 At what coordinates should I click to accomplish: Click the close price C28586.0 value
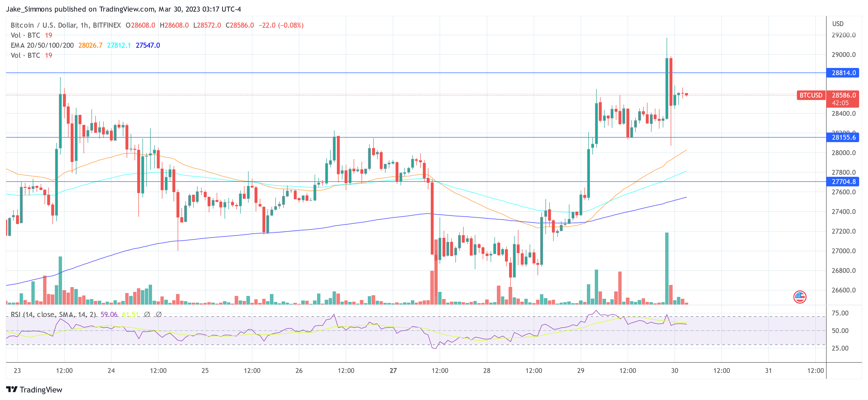pyautogui.click(x=240, y=25)
